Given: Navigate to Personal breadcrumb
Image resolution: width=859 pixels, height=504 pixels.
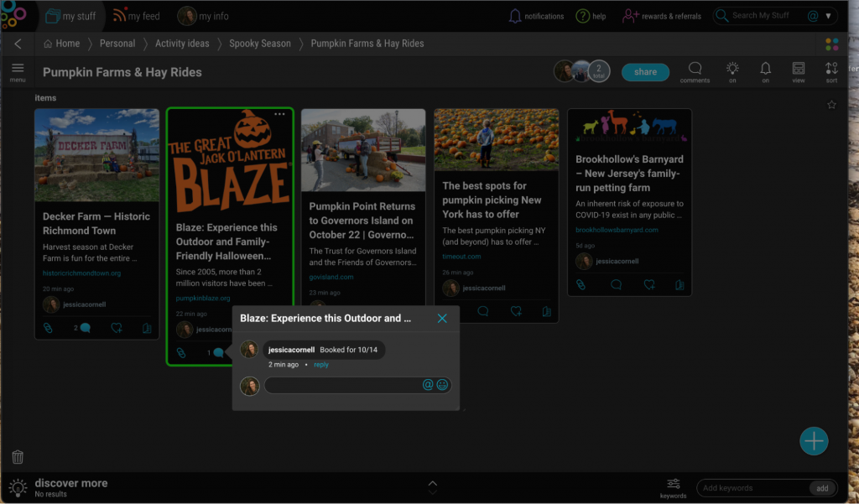Looking at the screenshot, I should click(117, 44).
